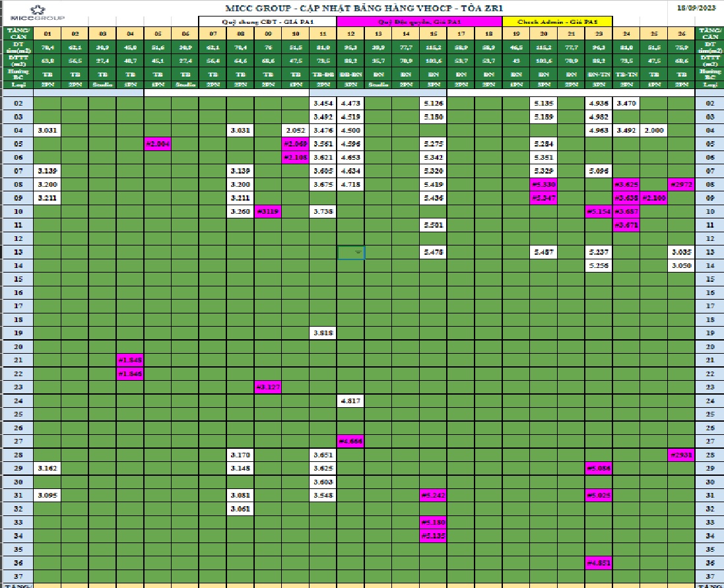
Task: Click the pink cell #5.154
Action: pos(599,211)
